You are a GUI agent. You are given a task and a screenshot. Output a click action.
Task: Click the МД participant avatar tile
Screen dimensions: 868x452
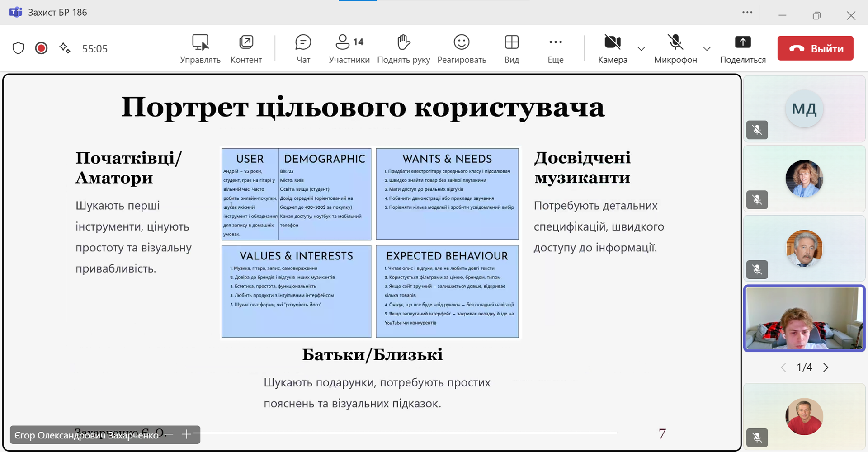(x=804, y=109)
